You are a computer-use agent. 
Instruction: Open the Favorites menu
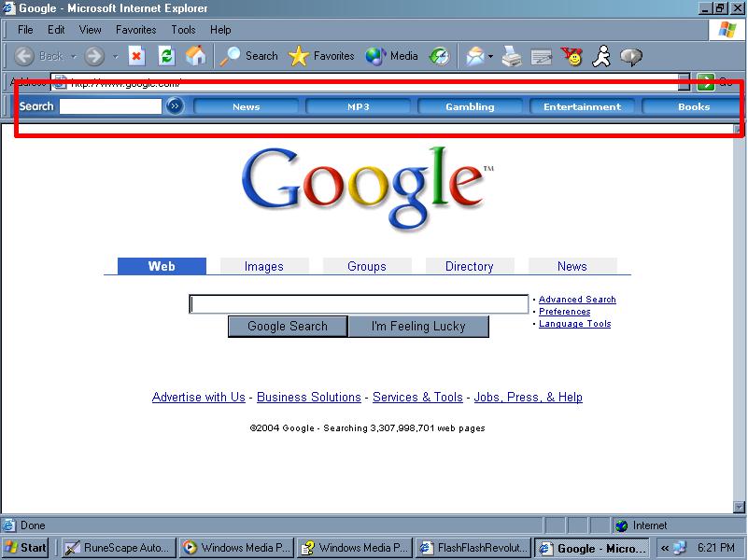[136, 30]
